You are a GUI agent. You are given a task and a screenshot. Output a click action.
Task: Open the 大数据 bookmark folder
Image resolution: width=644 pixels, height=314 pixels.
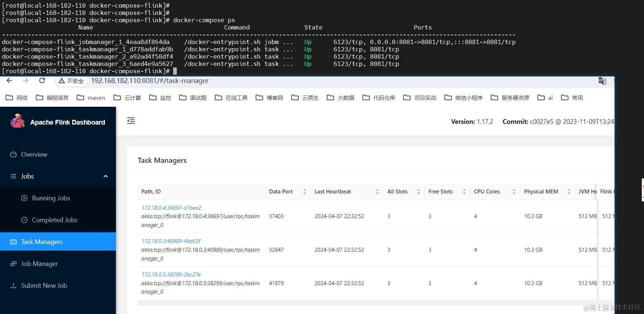pyautogui.click(x=340, y=98)
